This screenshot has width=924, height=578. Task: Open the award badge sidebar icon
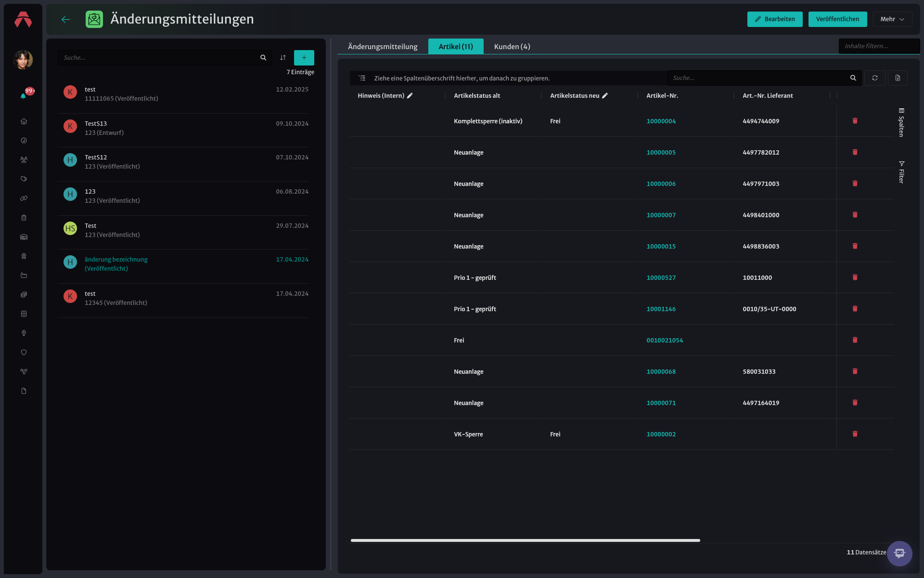pos(24,256)
